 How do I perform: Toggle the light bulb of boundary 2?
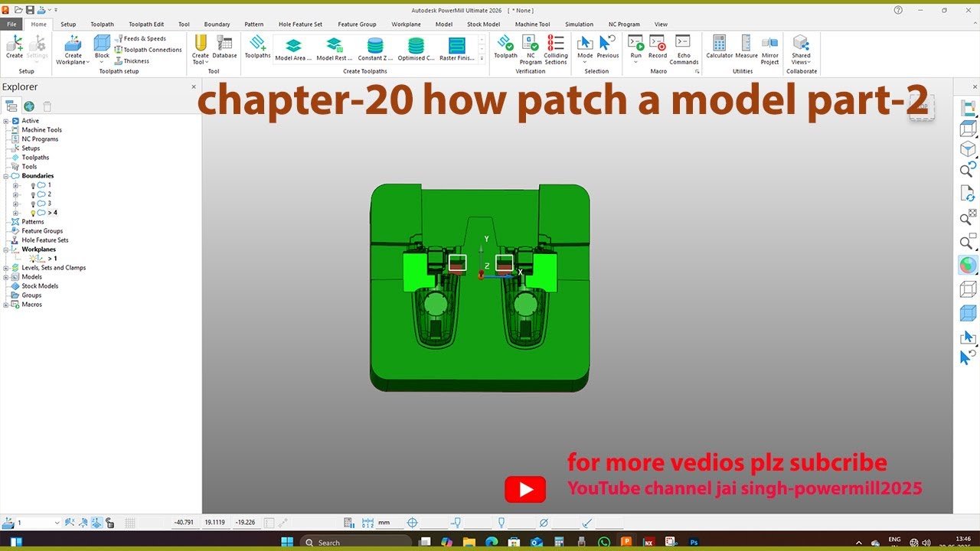(34, 194)
